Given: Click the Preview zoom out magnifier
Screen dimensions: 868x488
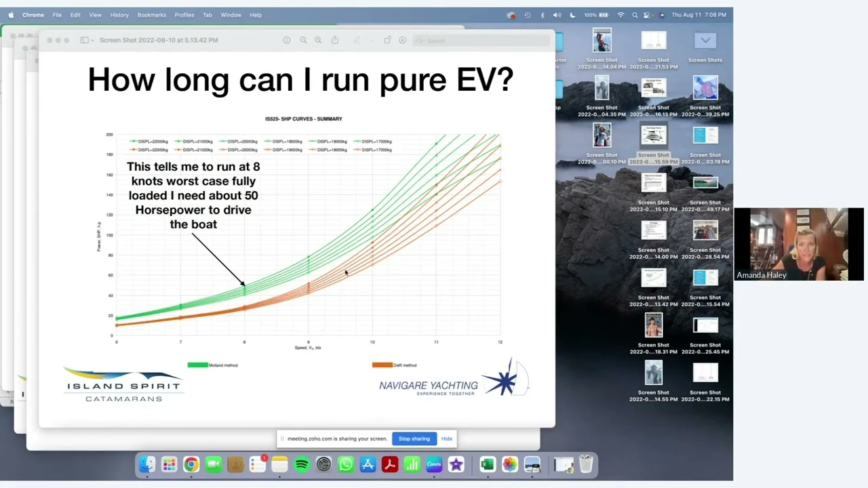Looking at the screenshot, I should tap(303, 41).
